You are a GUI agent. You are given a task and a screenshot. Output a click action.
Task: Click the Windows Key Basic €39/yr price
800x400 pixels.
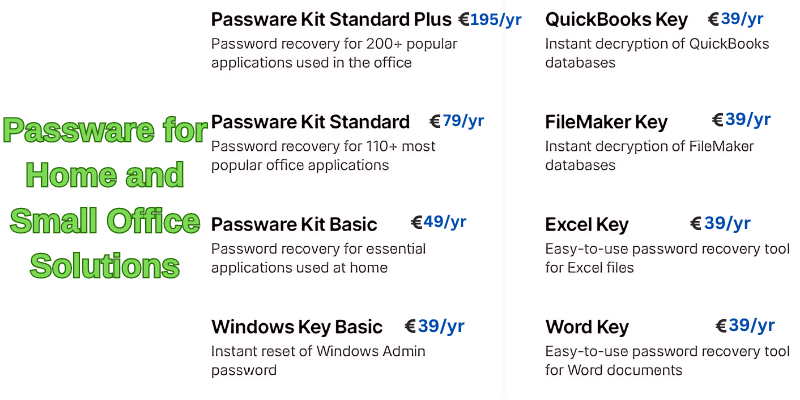point(434,326)
